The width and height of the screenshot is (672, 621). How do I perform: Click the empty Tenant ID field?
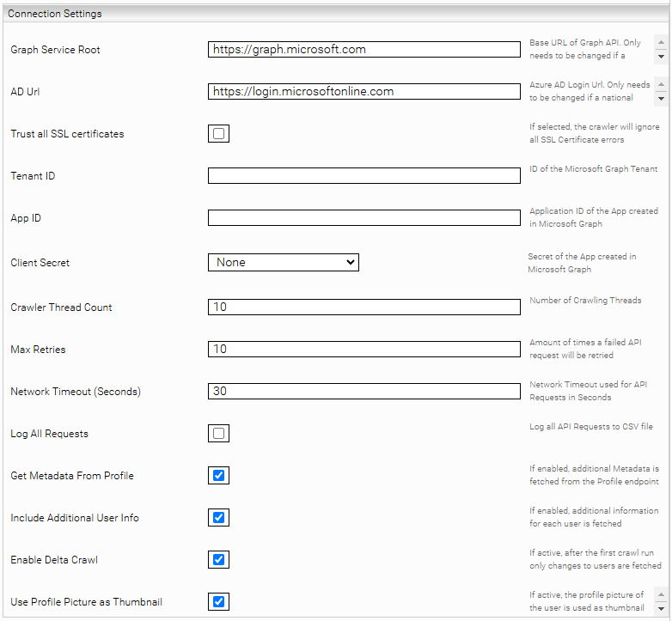click(363, 176)
